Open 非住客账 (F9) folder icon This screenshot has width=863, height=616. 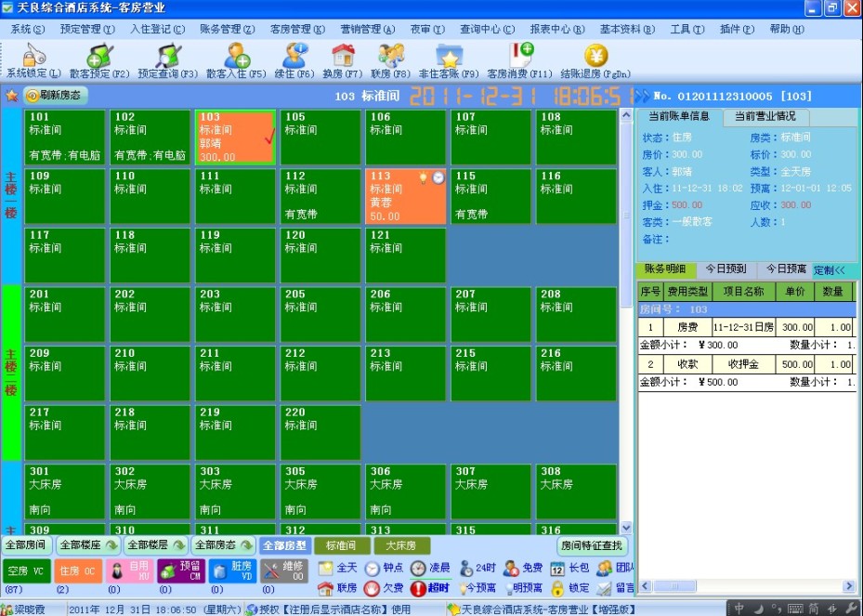(x=449, y=56)
